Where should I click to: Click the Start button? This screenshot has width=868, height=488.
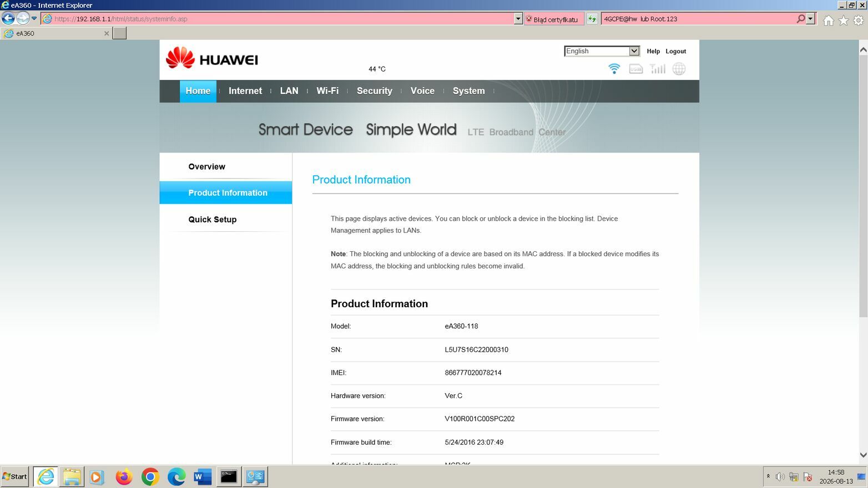15,476
